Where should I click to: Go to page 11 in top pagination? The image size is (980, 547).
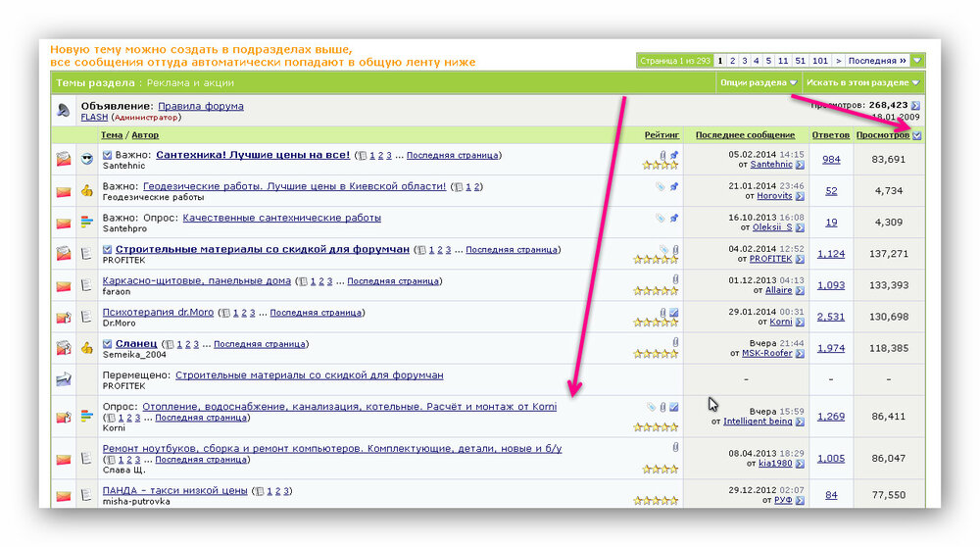click(x=783, y=61)
